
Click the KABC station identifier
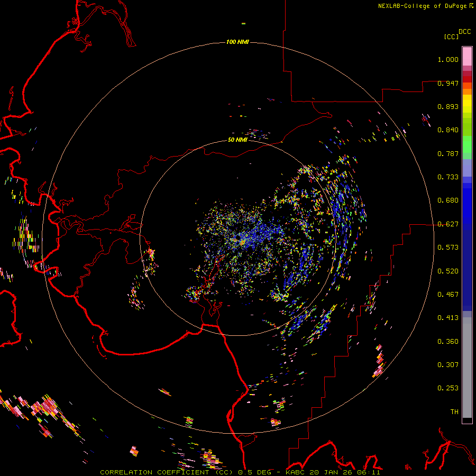[x=295, y=472]
